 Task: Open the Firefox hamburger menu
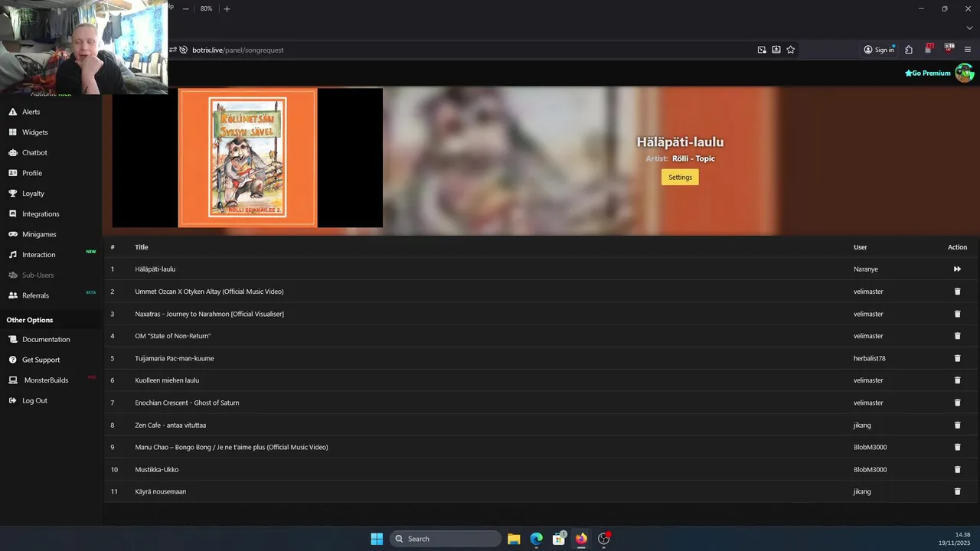click(968, 50)
